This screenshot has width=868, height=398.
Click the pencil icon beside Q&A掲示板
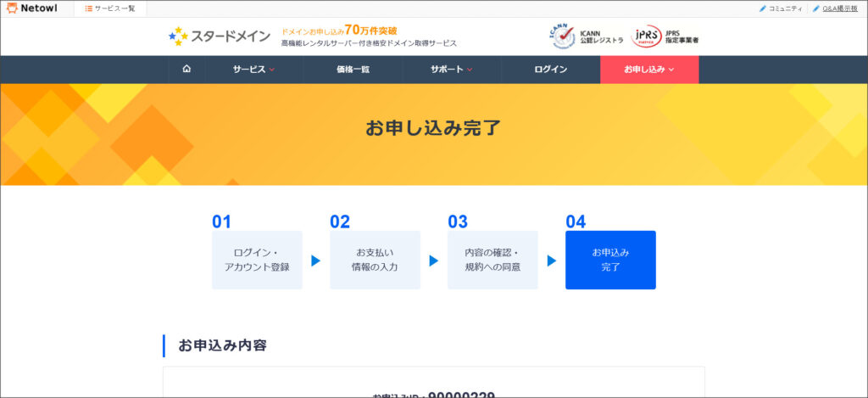pyautogui.click(x=816, y=8)
